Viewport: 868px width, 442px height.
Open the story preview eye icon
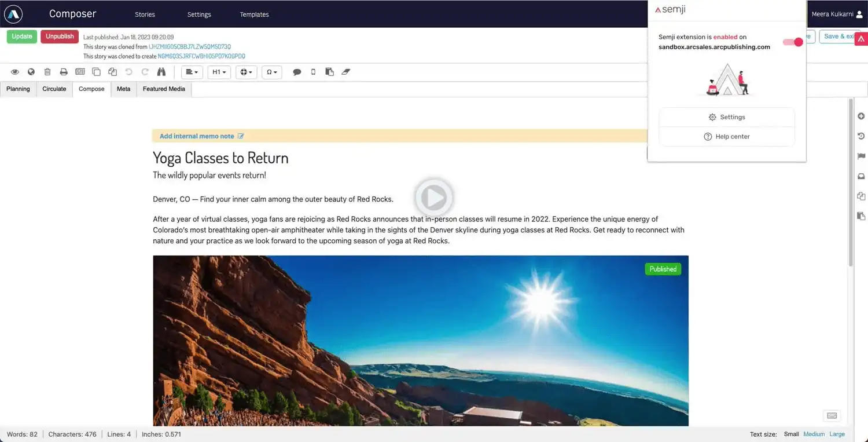pyautogui.click(x=15, y=72)
